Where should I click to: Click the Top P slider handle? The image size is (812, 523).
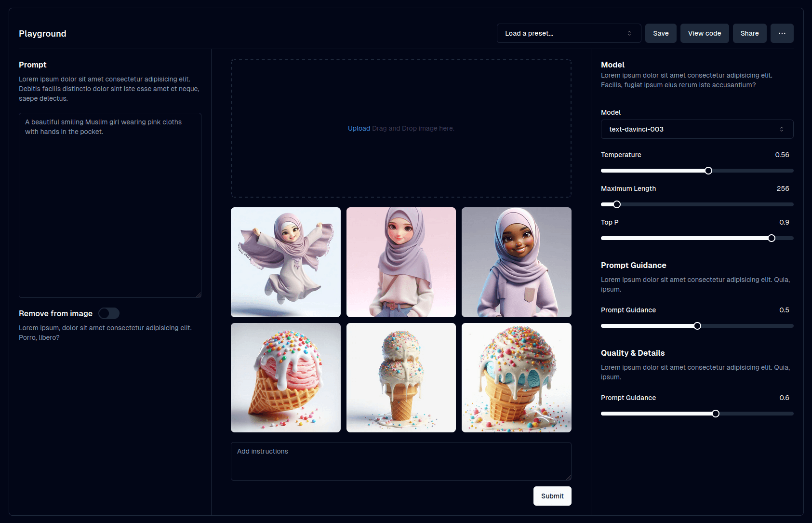[772, 238]
